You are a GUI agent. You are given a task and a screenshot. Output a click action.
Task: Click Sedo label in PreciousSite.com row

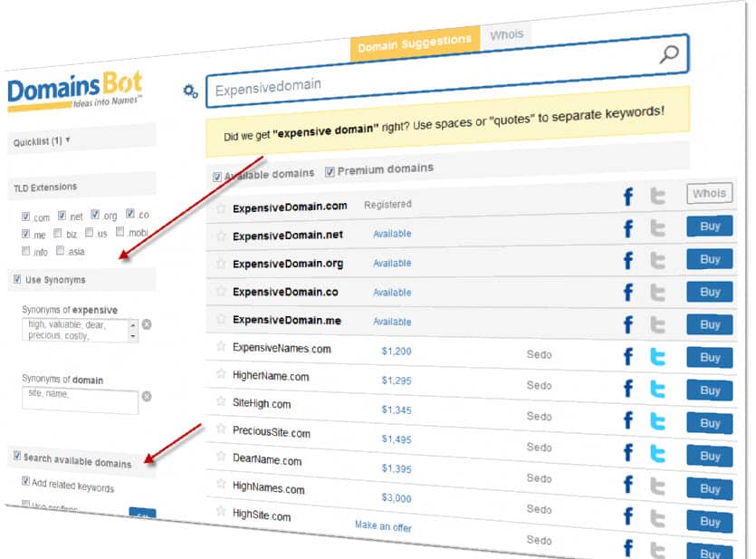(x=539, y=447)
